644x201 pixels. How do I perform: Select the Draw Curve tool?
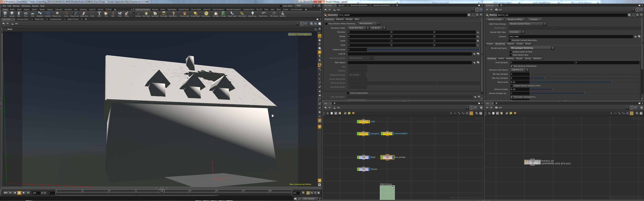74,14
